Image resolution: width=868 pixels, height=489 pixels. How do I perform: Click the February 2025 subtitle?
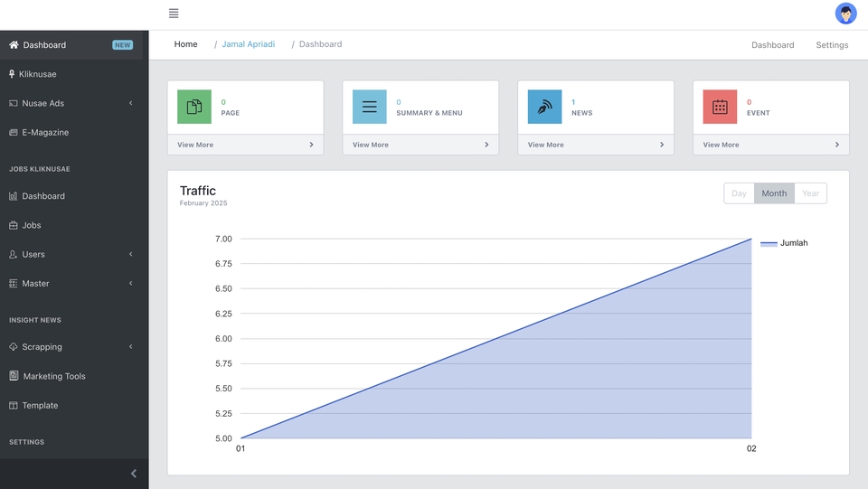coord(203,203)
